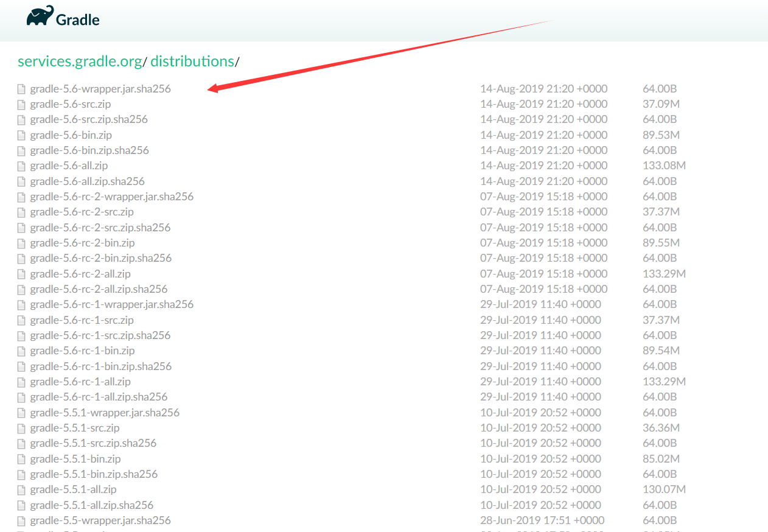Click the 130.07M size of gradle-5.5.1-all.zip
This screenshot has width=768, height=532.
coord(665,489)
